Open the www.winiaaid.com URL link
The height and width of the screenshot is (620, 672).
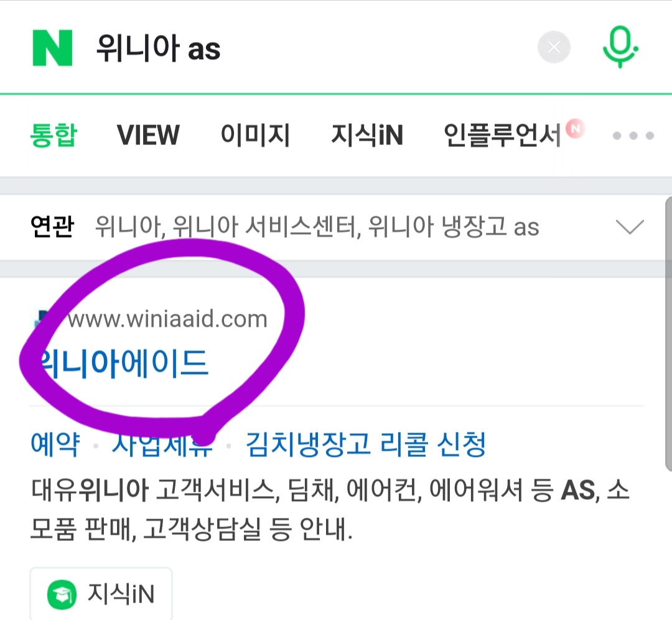click(x=167, y=319)
